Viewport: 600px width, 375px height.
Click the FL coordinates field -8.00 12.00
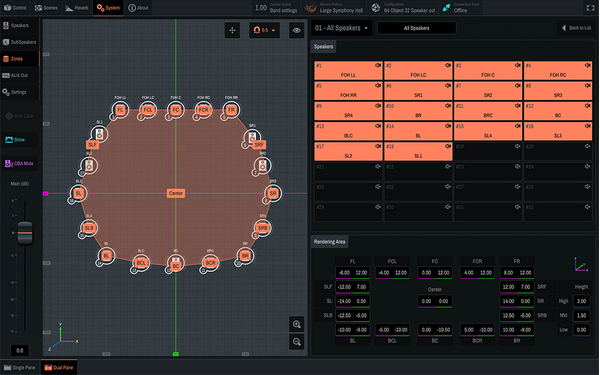point(353,273)
